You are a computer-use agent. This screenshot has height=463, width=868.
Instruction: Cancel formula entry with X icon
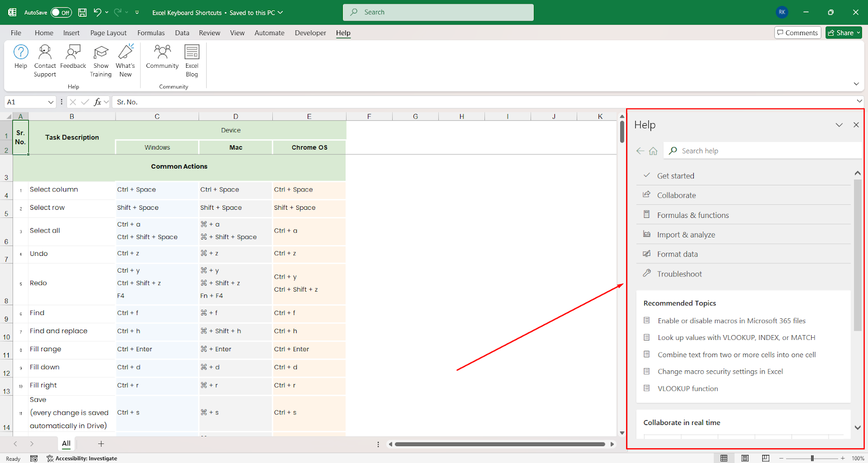[x=73, y=102]
